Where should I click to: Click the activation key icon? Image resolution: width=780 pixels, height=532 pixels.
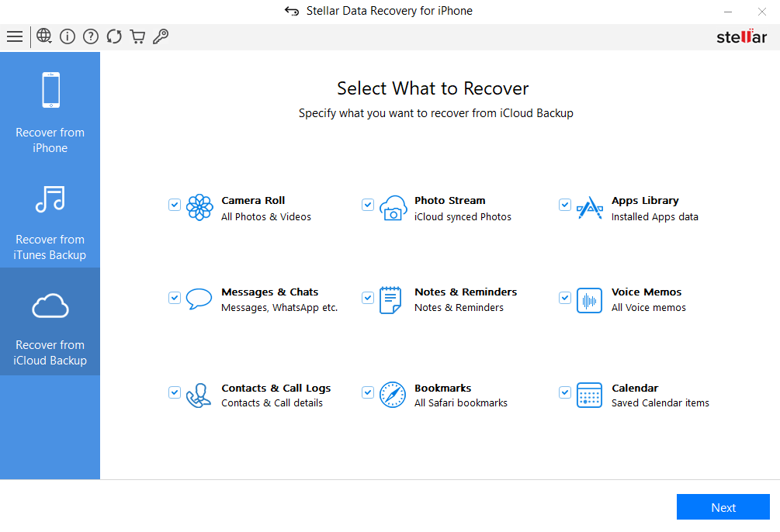pos(161,36)
